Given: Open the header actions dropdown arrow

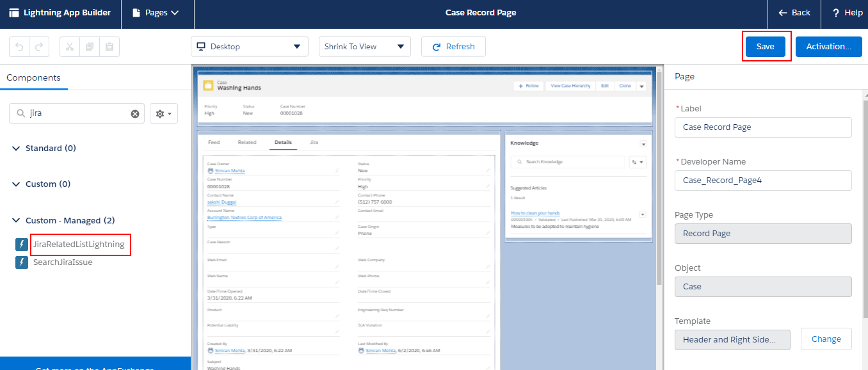Looking at the screenshot, I should (641, 86).
